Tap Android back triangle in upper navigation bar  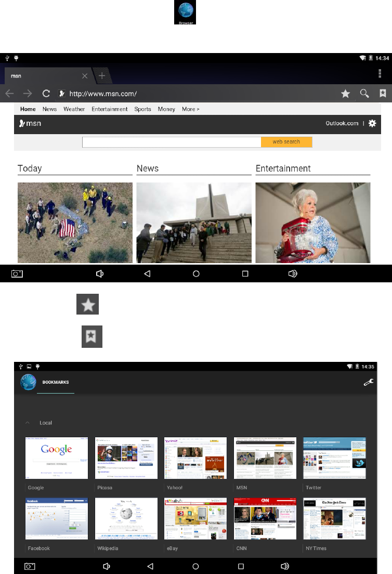(147, 274)
